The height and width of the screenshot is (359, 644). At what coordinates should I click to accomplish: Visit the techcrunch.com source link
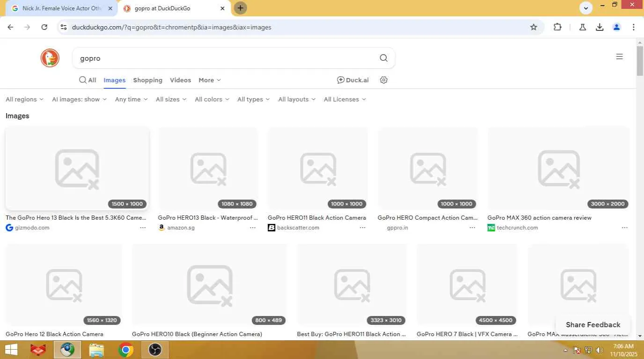(x=512, y=228)
